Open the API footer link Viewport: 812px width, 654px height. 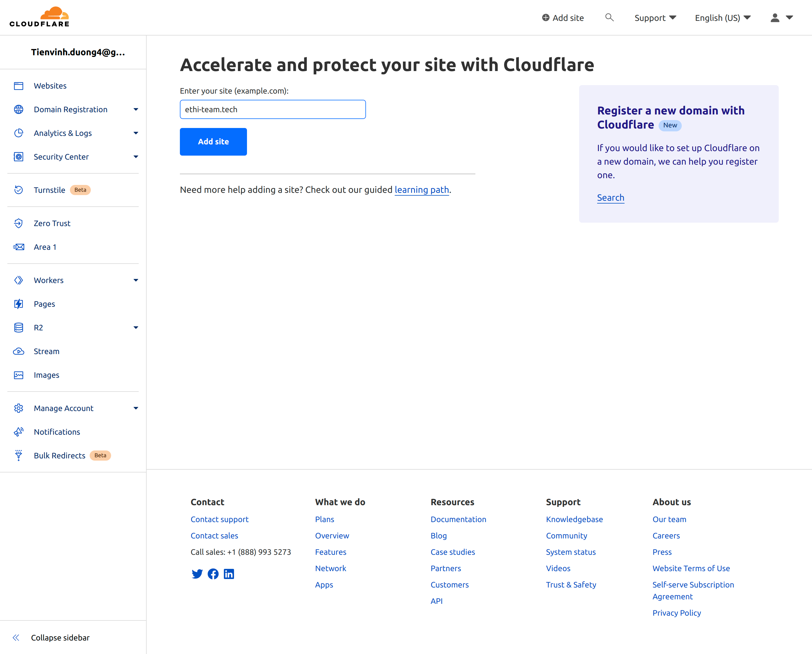(x=437, y=601)
